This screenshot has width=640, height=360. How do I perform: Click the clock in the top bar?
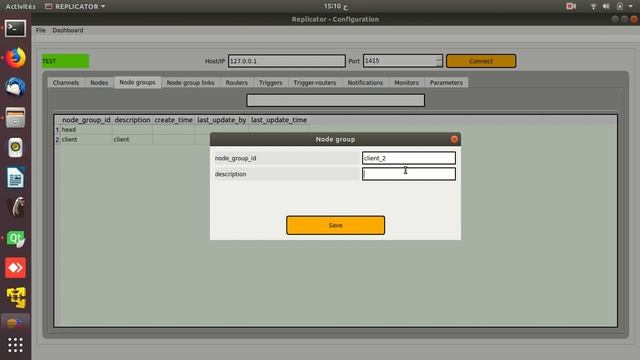(x=336, y=6)
